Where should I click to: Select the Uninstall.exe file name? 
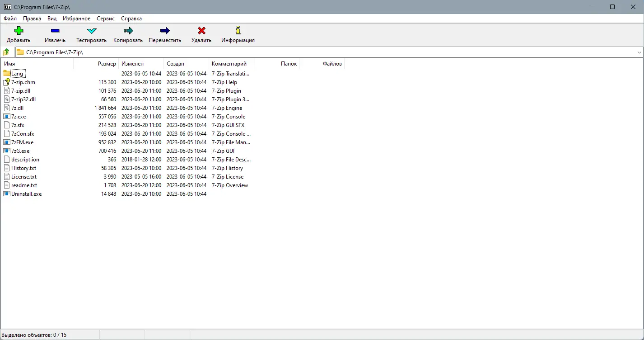[x=27, y=194]
